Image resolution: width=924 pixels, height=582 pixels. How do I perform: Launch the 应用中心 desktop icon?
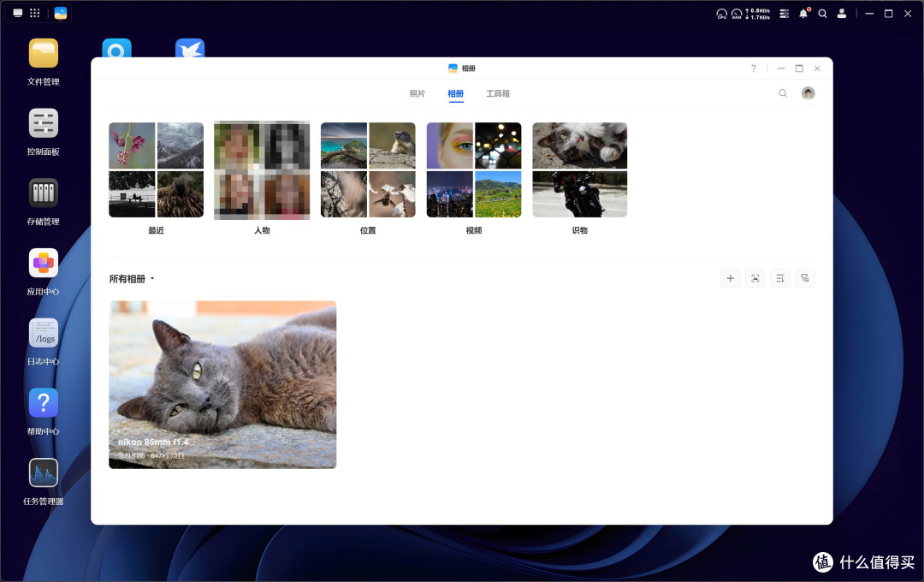coord(43,263)
